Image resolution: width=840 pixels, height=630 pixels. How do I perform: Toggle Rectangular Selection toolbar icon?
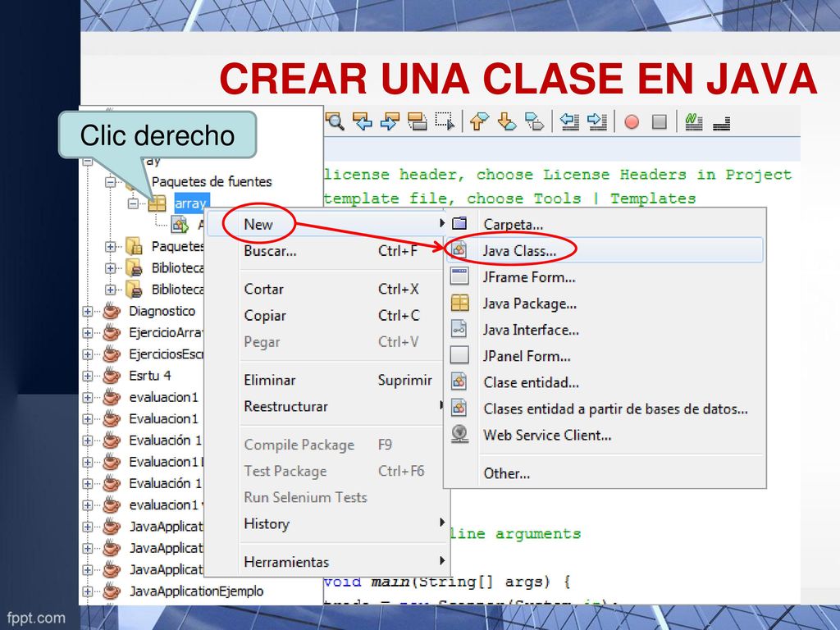click(445, 121)
